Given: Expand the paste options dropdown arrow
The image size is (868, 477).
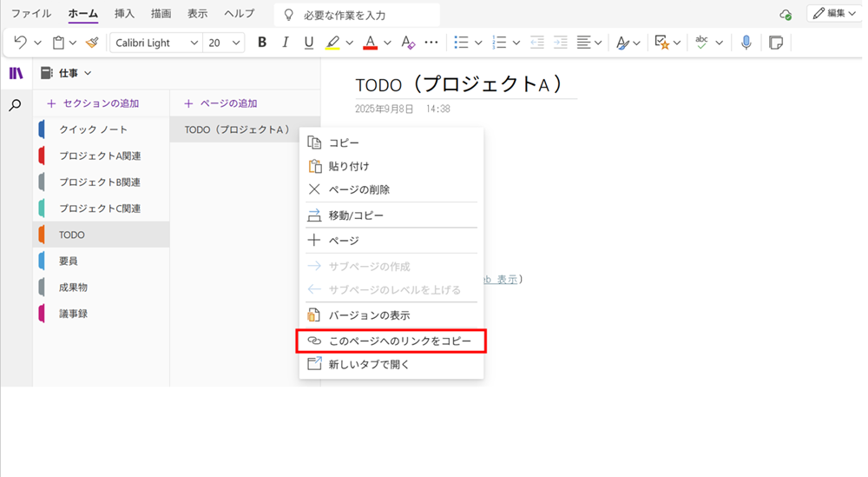Looking at the screenshot, I should 73,43.
